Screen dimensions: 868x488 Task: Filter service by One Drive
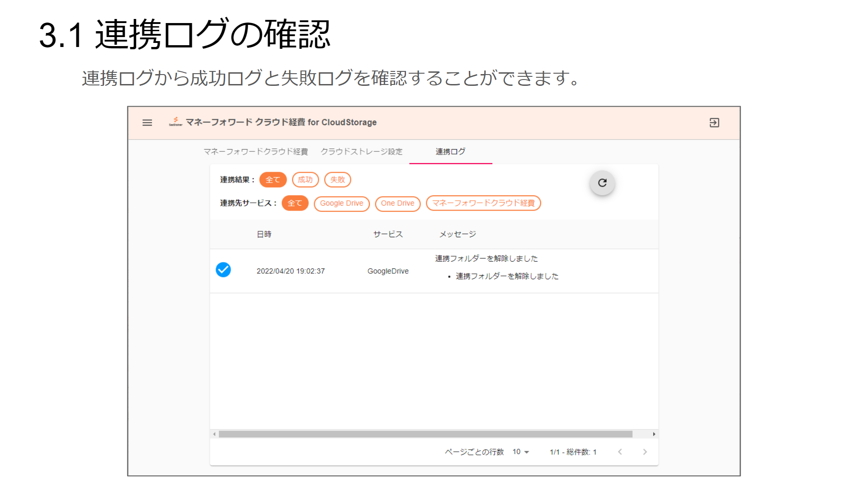pyautogui.click(x=398, y=203)
